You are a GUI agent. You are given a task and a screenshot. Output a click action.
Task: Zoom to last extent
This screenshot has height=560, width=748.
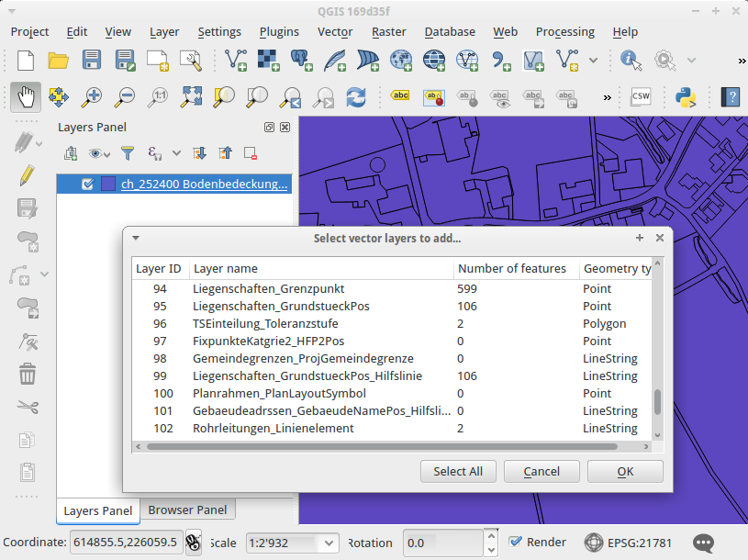(290, 96)
